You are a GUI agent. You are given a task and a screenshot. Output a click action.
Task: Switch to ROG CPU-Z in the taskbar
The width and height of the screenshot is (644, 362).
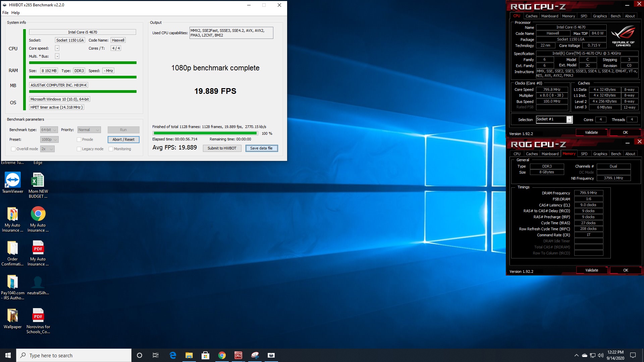tap(238, 355)
